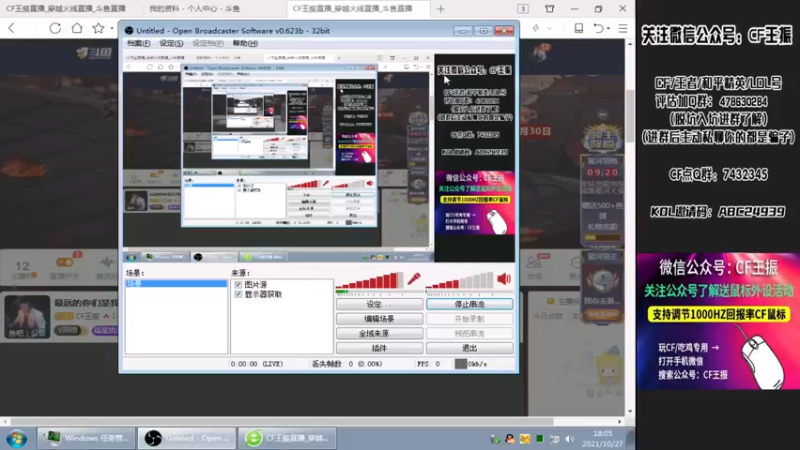Open browser skin shirt icon
Image resolution: width=800 pixels, height=450 pixels.
549,9
